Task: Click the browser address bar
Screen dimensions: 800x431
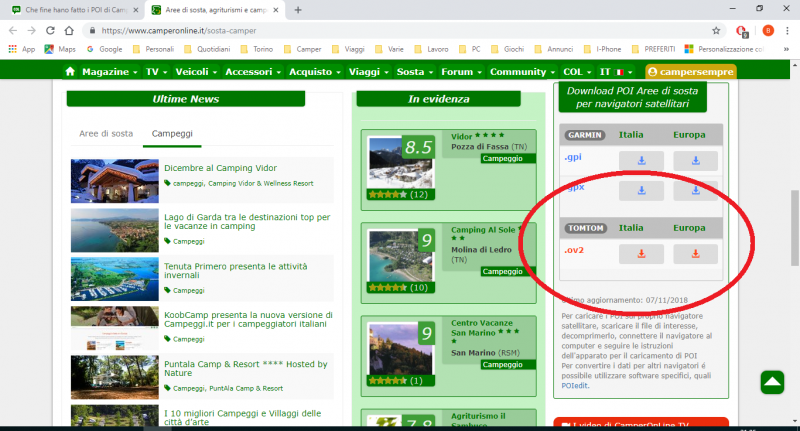Action: tap(400, 30)
